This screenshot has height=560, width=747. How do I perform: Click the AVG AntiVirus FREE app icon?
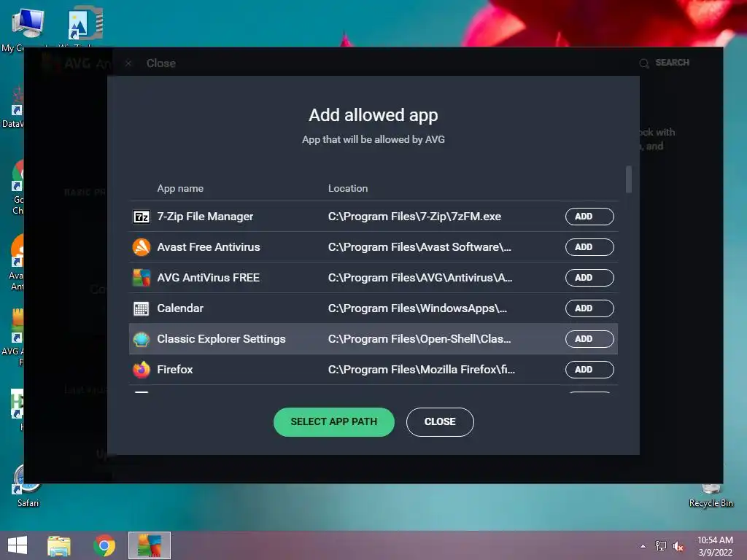tap(141, 278)
